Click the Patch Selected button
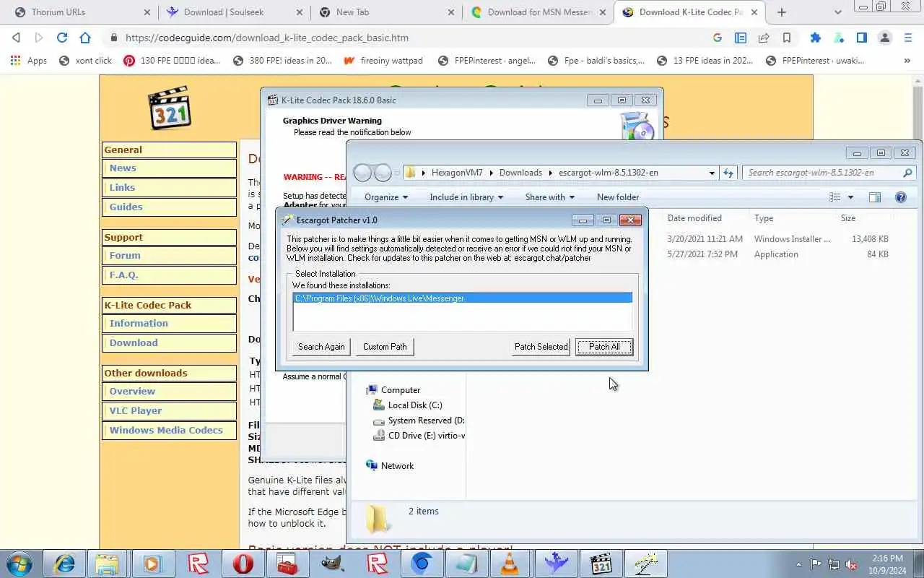This screenshot has height=578, width=924. pyautogui.click(x=541, y=347)
